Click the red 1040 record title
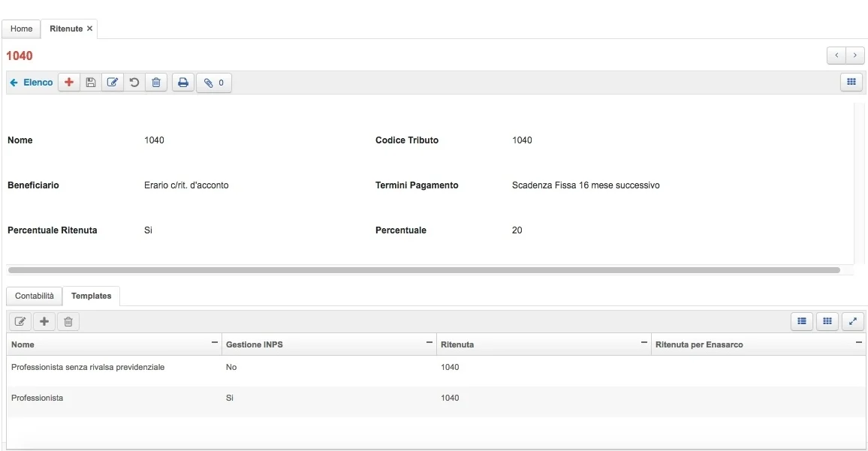The image size is (868, 451). click(x=20, y=56)
